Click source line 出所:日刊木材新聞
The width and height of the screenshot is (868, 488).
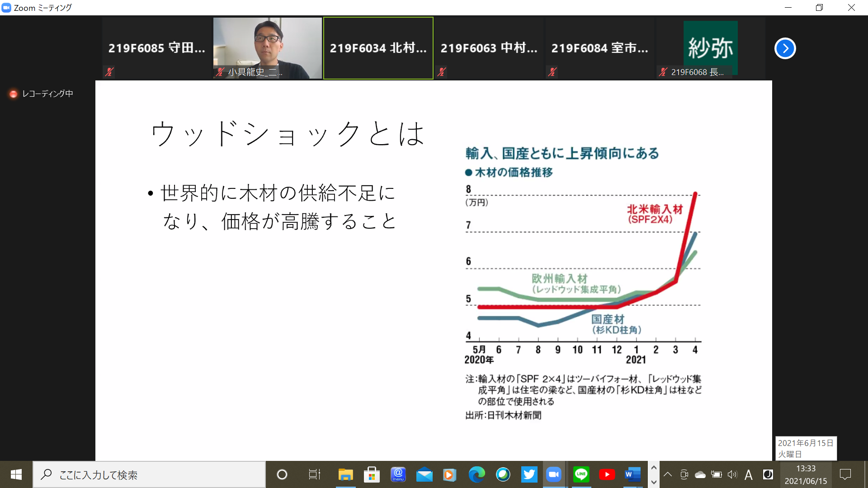[x=503, y=415]
